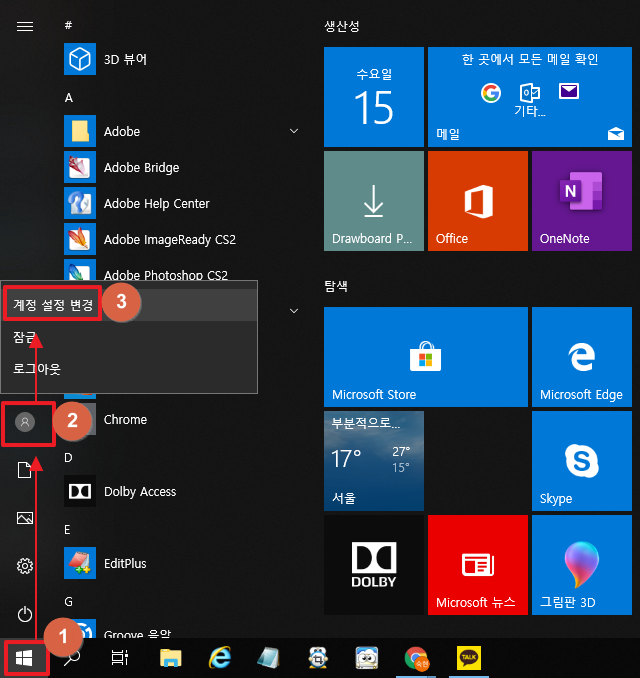Open the OneNote tile
The image size is (640, 678).
point(582,201)
